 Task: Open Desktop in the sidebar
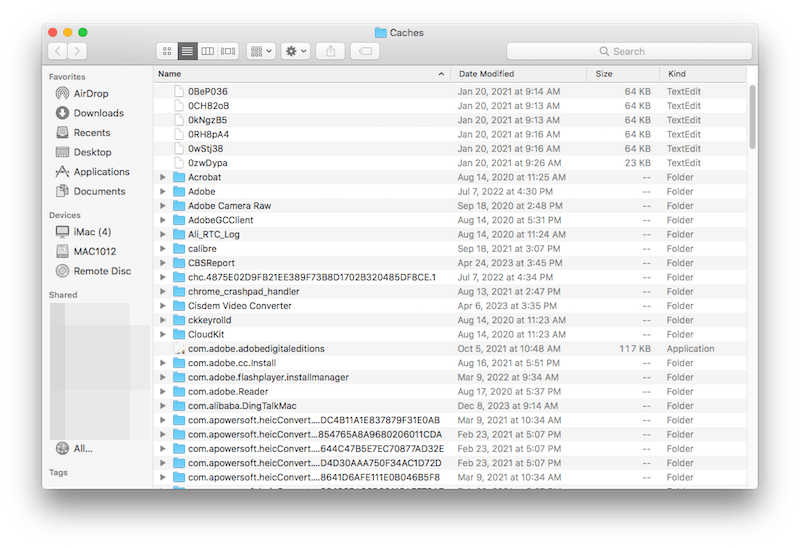84,152
